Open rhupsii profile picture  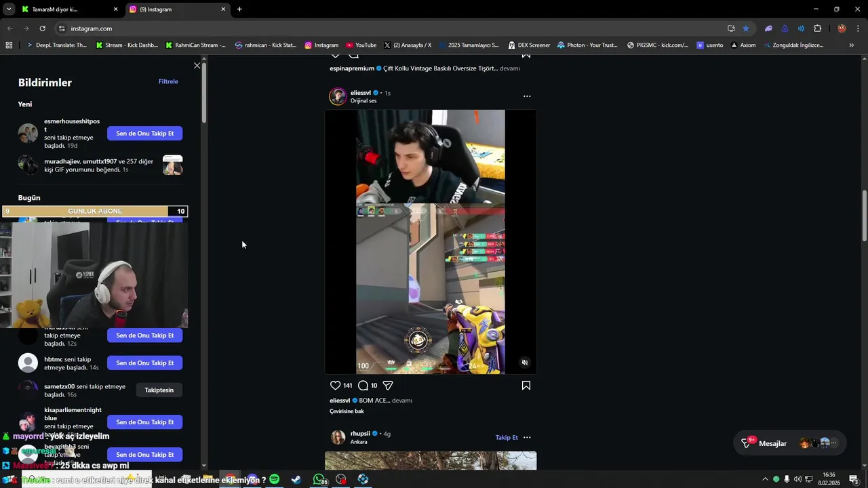338,437
